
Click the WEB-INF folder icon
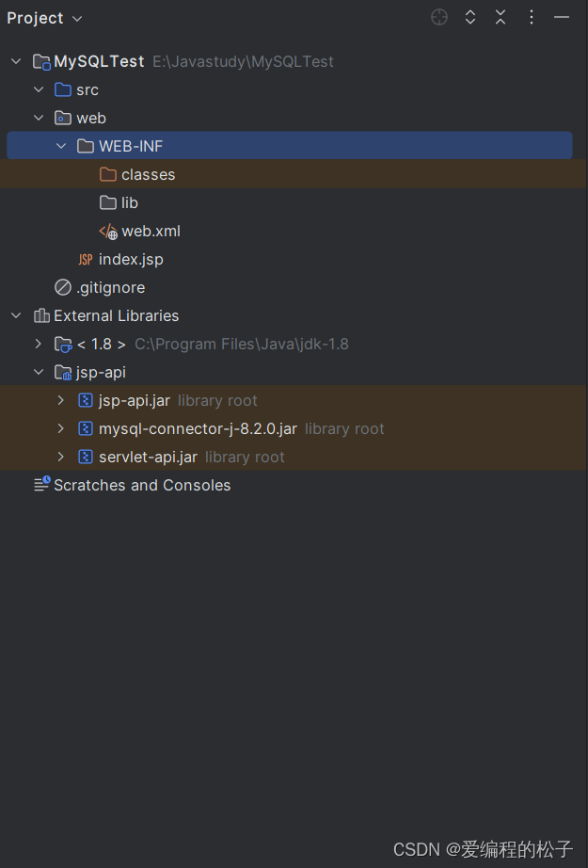(86, 146)
